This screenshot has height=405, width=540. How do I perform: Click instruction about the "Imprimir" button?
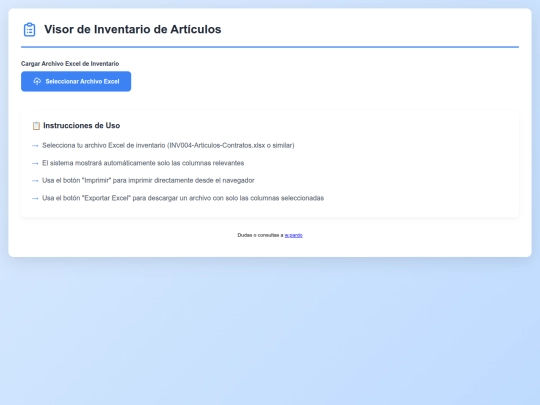tap(148, 180)
